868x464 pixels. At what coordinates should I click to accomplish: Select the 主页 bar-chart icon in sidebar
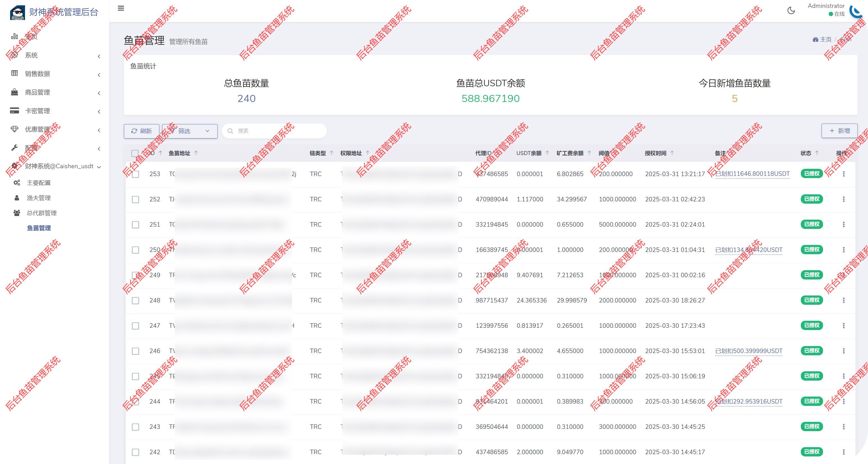[x=15, y=36]
